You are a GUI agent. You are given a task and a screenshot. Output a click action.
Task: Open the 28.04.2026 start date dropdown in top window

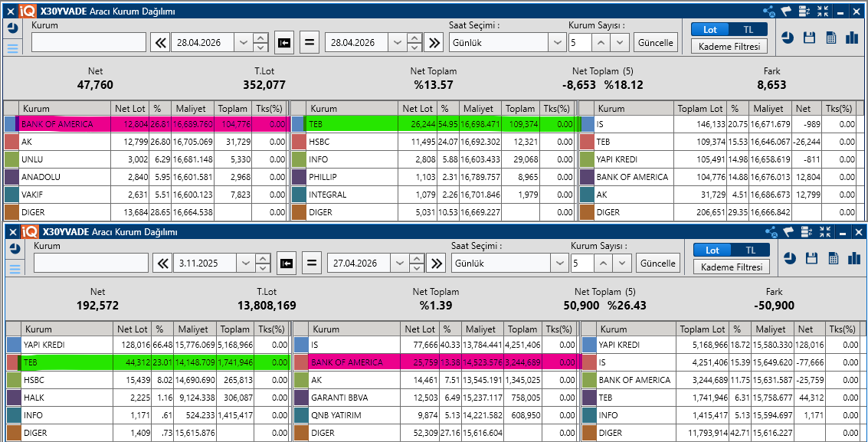tap(242, 43)
